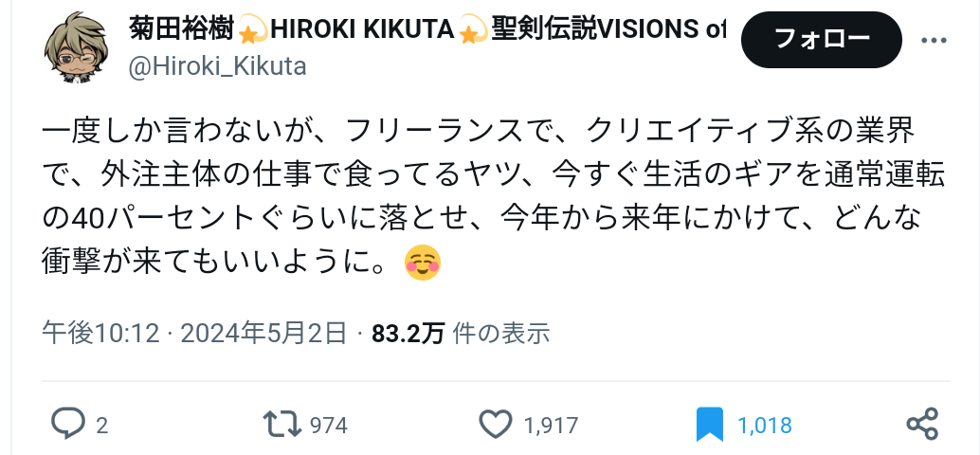Click the blushing smile emoji in tweet
The width and height of the screenshot is (980, 455).
pos(423,263)
